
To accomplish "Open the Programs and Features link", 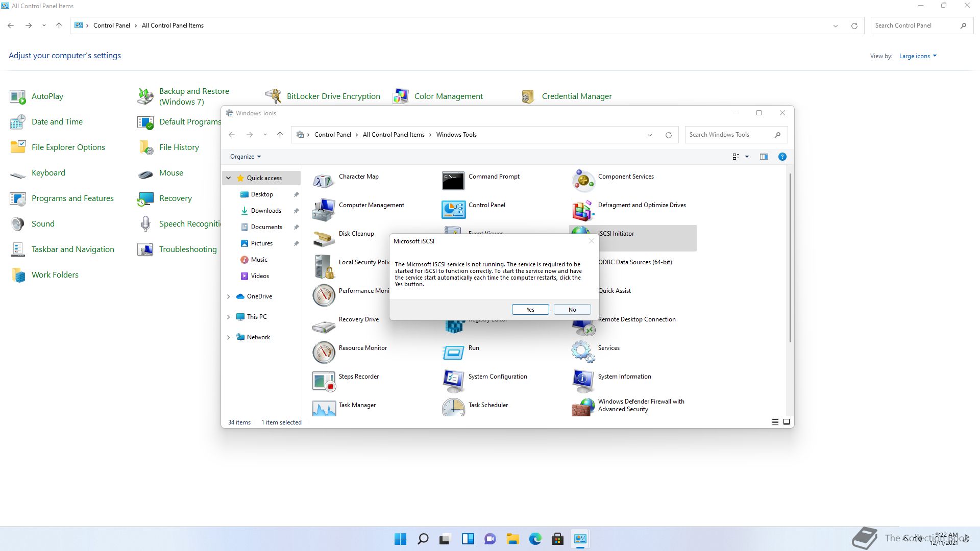I will (72, 198).
